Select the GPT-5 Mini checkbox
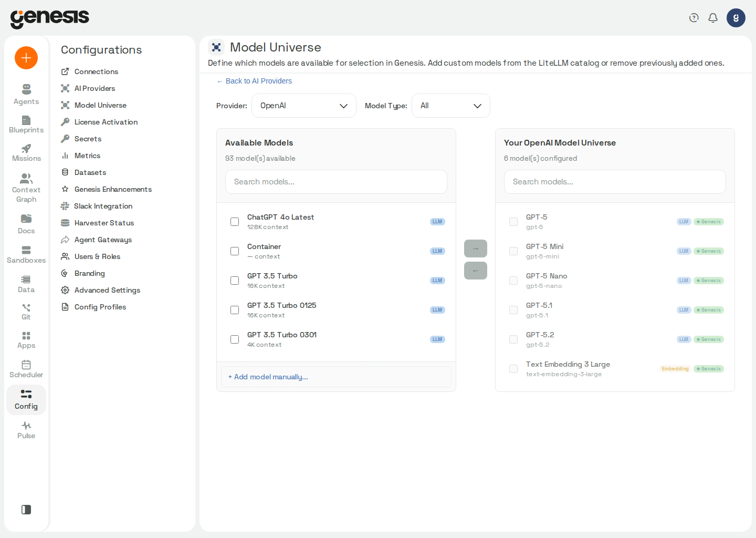The height and width of the screenshot is (538, 756). 513,251
